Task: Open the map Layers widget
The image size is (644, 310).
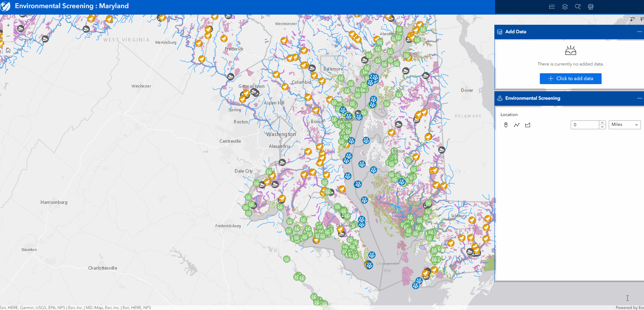Action: (x=565, y=7)
